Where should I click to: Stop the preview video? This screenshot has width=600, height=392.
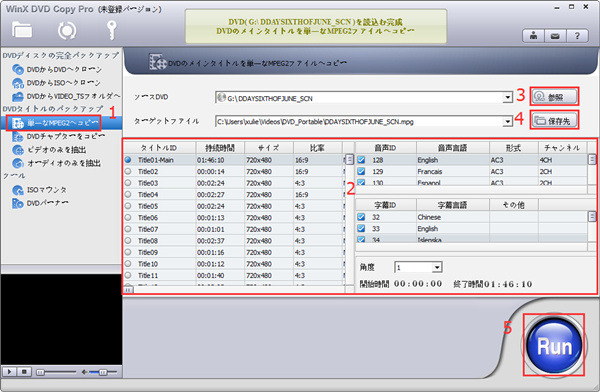[24, 372]
